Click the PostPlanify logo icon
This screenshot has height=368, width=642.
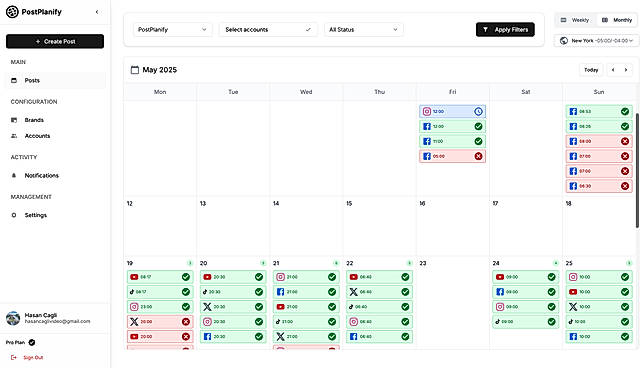pos(12,12)
